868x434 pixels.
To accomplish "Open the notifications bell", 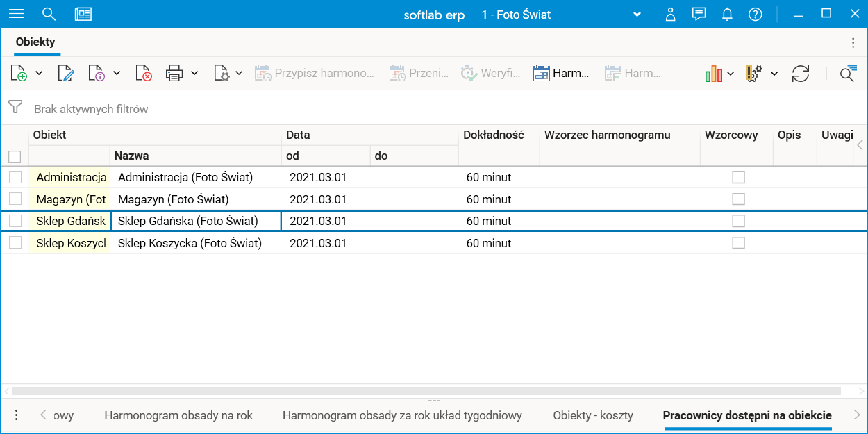I will click(x=727, y=14).
